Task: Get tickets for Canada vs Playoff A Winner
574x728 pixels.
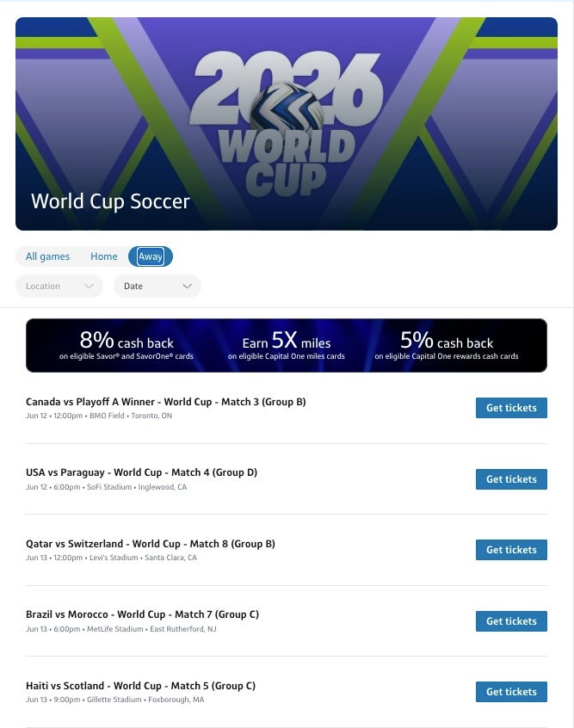Action: [x=511, y=408]
